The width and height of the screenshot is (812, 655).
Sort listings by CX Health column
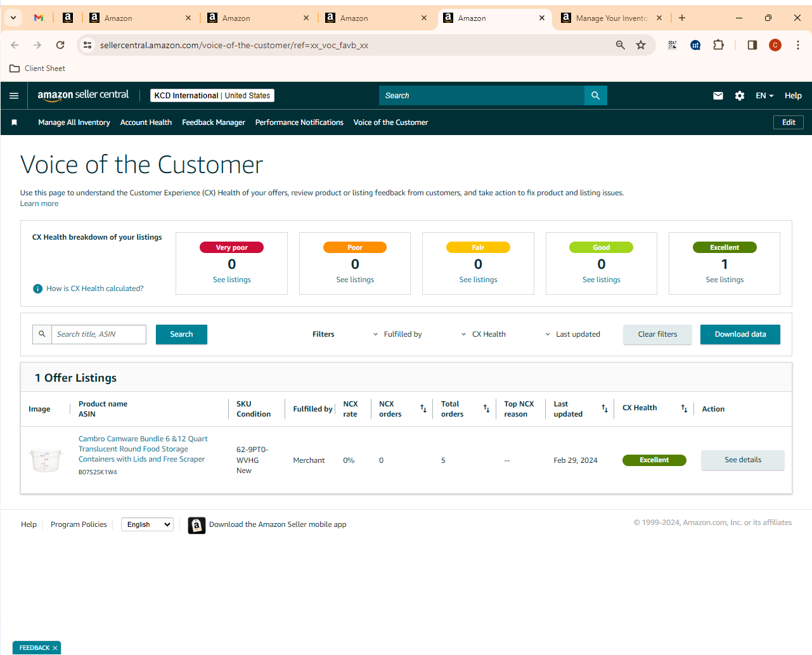684,408
